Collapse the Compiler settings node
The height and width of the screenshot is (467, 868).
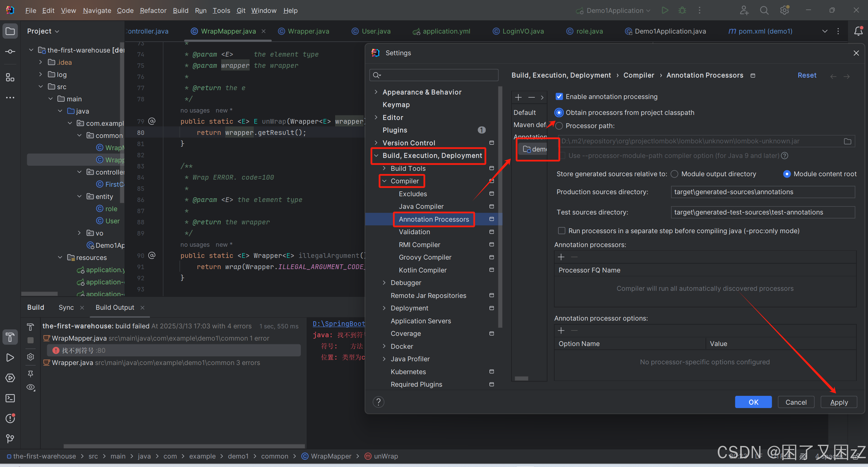[384, 181]
